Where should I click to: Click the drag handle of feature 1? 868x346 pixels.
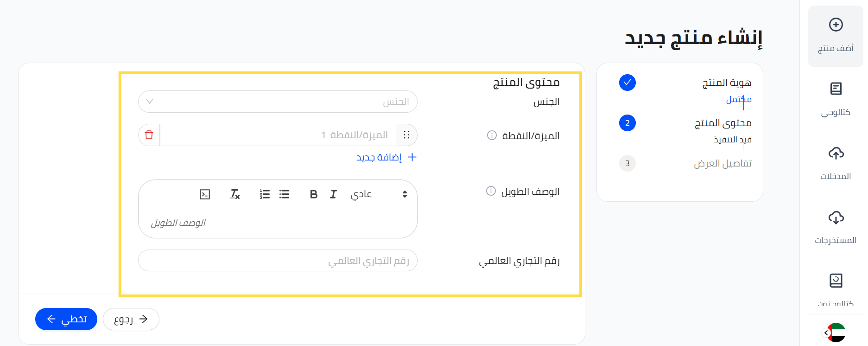[x=406, y=135]
